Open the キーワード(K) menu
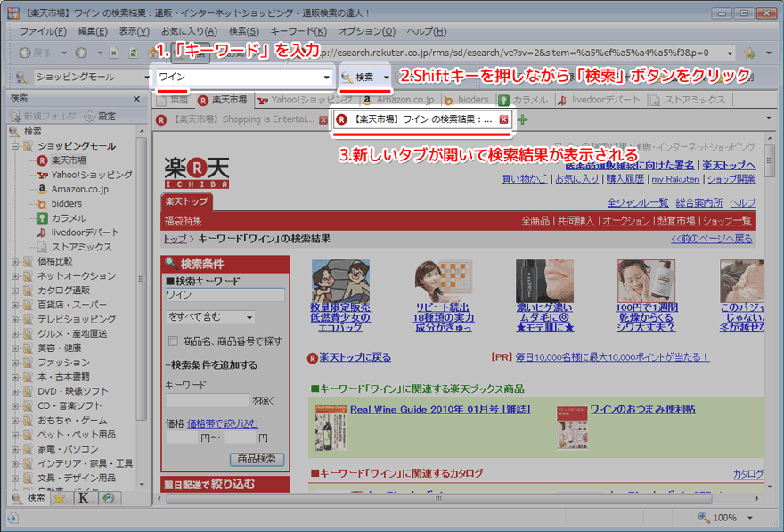784x532 pixels. point(298,31)
